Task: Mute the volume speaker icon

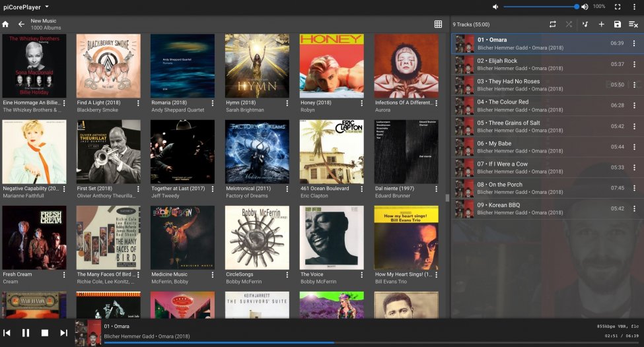Action: pos(495,7)
